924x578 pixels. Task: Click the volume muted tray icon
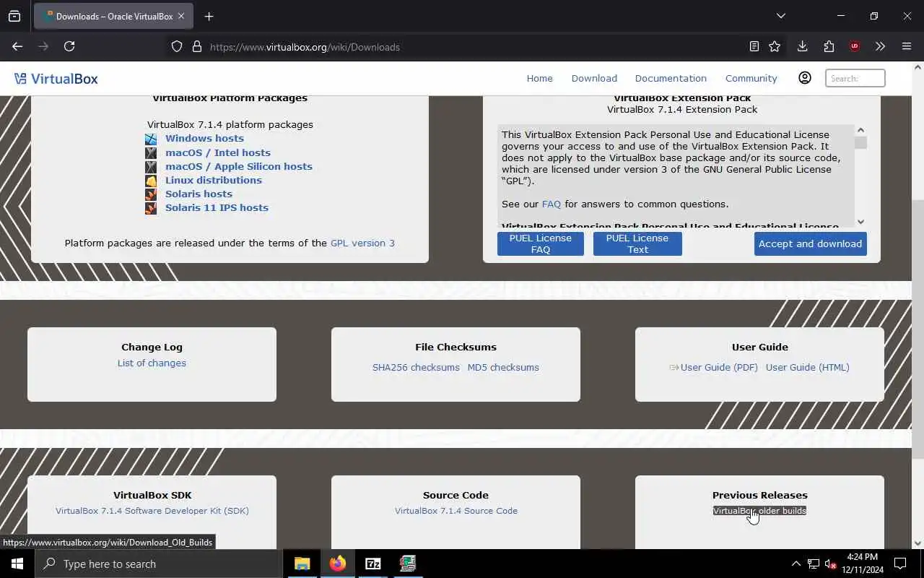tap(830, 564)
